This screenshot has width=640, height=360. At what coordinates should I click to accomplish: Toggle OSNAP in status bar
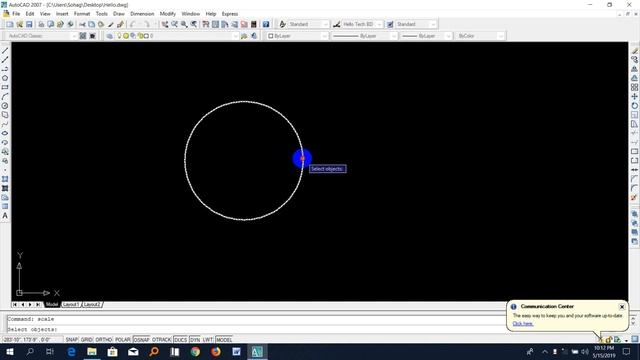pyautogui.click(x=141, y=340)
